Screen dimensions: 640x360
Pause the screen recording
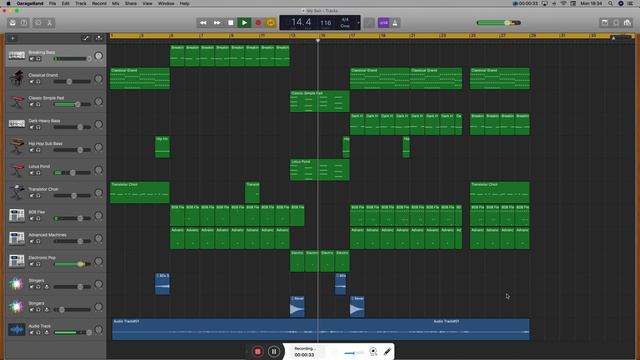274,351
